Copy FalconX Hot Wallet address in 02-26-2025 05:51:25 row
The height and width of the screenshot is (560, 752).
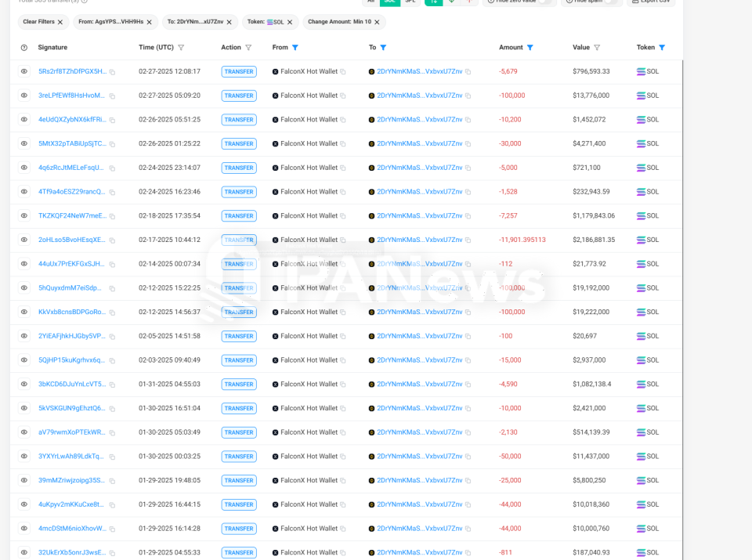tap(343, 119)
